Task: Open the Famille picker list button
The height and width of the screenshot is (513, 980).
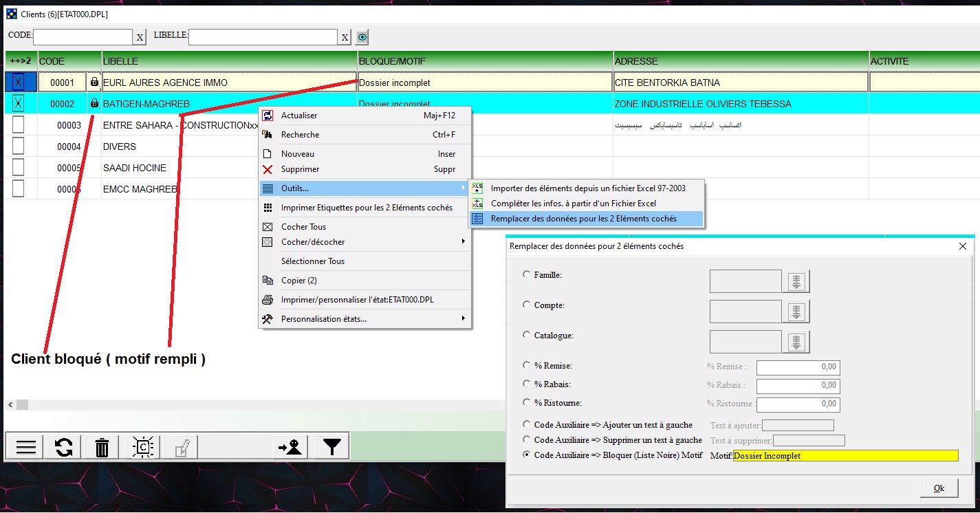Action: coord(796,281)
